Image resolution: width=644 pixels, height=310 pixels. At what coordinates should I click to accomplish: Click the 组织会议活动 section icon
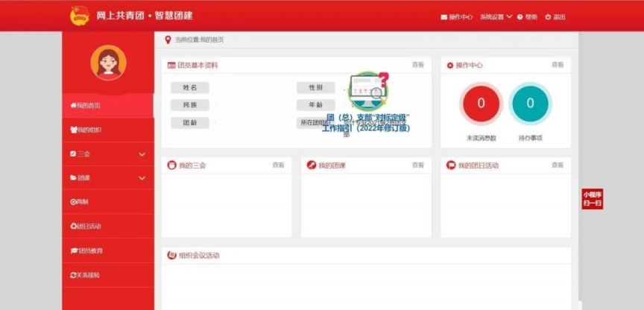click(x=171, y=255)
